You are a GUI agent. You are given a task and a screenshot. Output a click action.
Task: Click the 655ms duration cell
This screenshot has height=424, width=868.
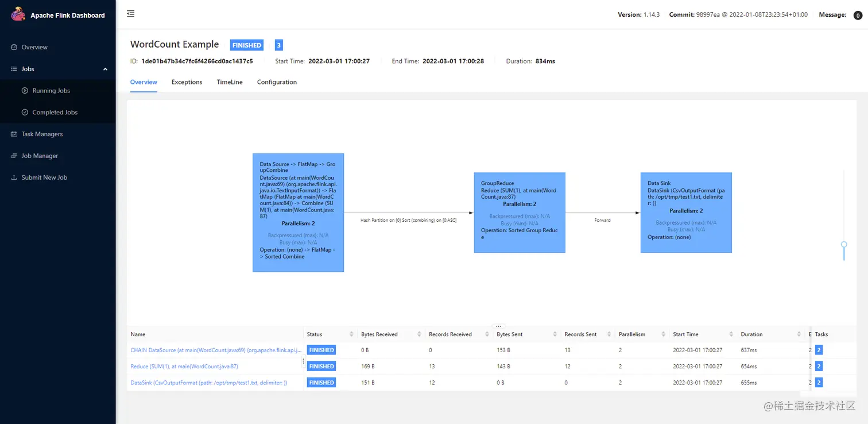tap(749, 383)
